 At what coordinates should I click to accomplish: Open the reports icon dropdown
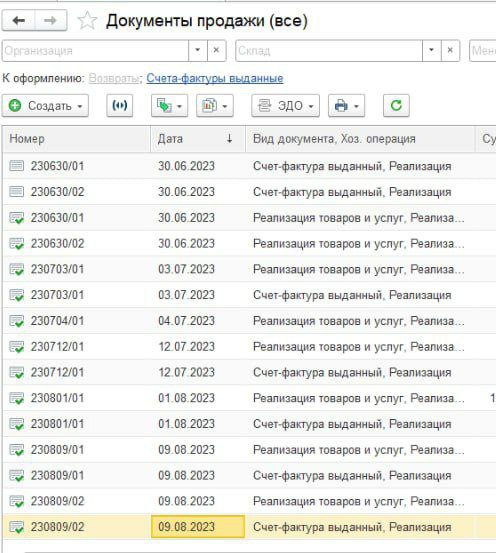(x=214, y=105)
